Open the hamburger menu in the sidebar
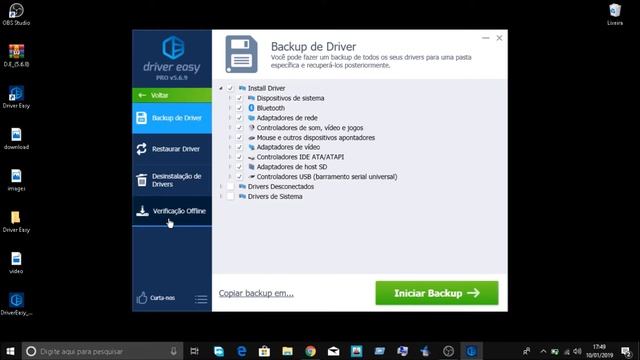640x360 pixels. (x=201, y=299)
